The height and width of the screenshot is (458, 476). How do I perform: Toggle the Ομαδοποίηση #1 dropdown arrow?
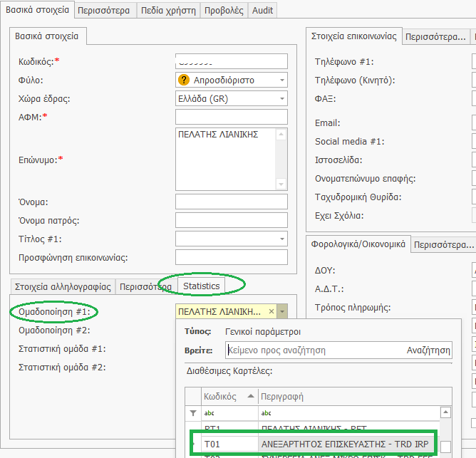[282, 311]
